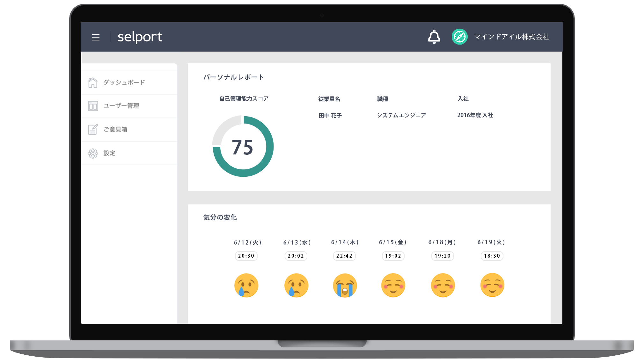Select 2016年度 入社 value
Image resolution: width=644 pixels, height=363 pixels.
(x=475, y=115)
